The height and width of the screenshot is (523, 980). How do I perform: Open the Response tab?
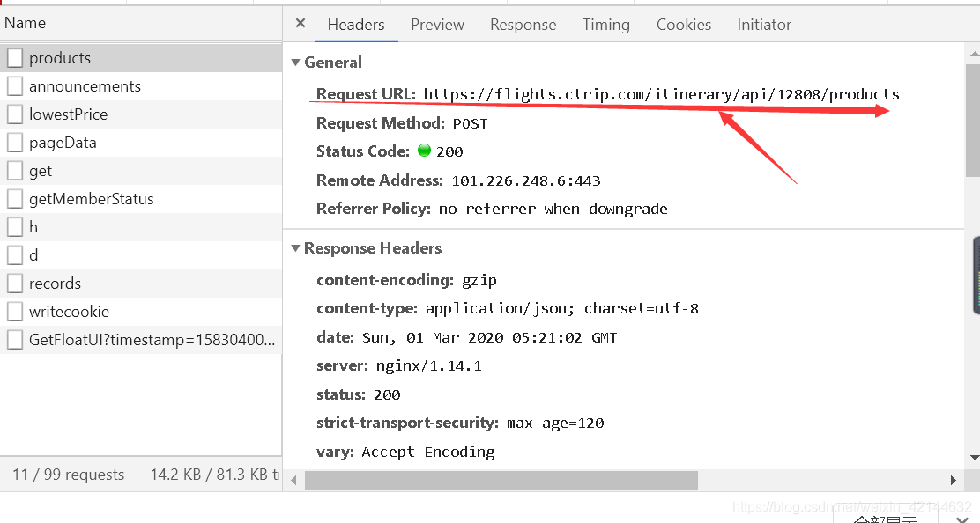click(x=523, y=25)
